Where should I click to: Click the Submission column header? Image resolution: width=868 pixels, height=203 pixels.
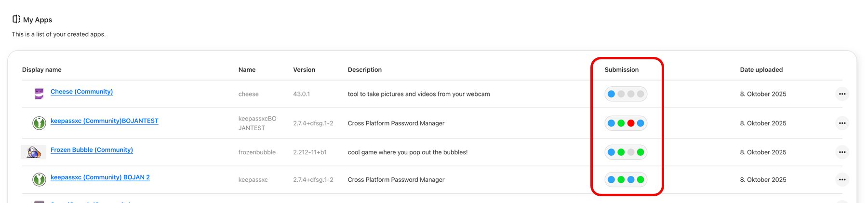621,70
